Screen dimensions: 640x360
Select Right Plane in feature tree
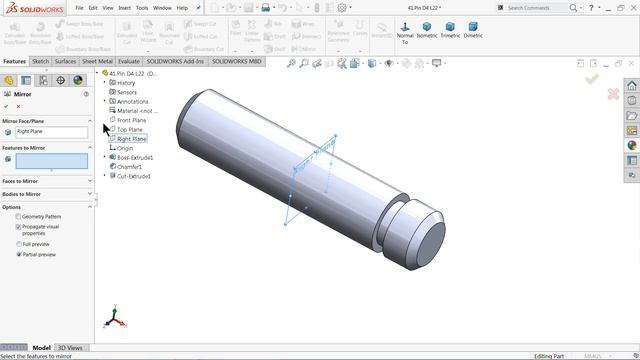point(128,139)
